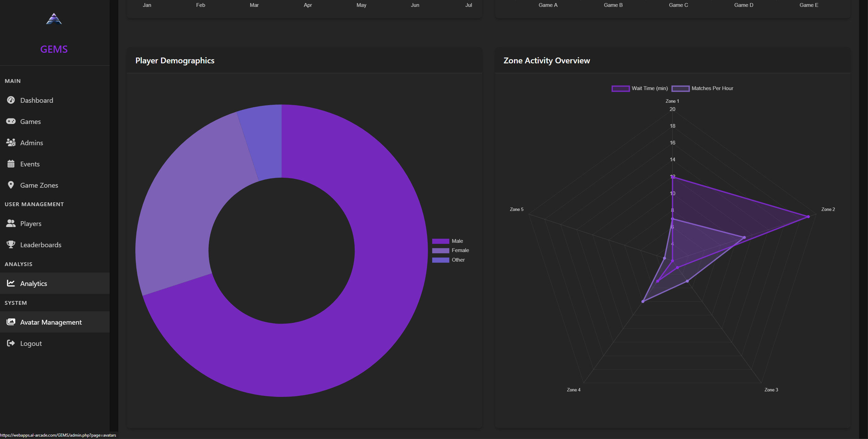Open the Analytics menu item

pyautogui.click(x=34, y=284)
